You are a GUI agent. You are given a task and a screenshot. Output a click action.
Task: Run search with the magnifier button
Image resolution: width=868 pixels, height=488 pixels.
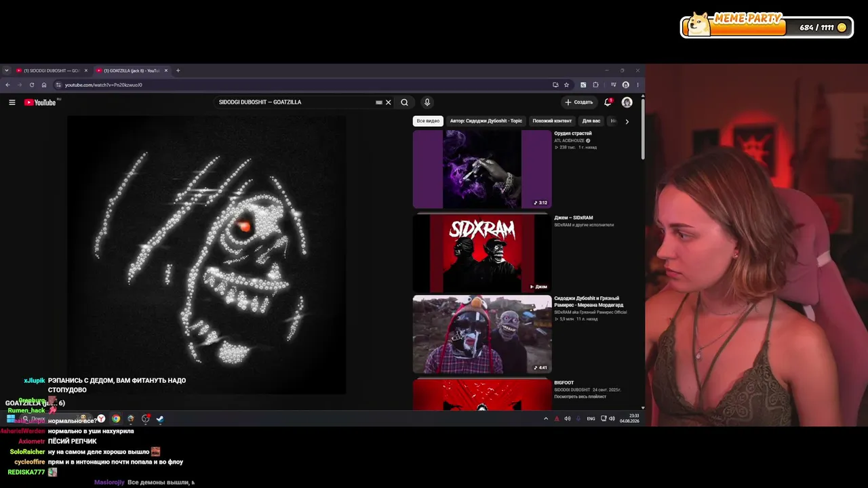(x=404, y=102)
